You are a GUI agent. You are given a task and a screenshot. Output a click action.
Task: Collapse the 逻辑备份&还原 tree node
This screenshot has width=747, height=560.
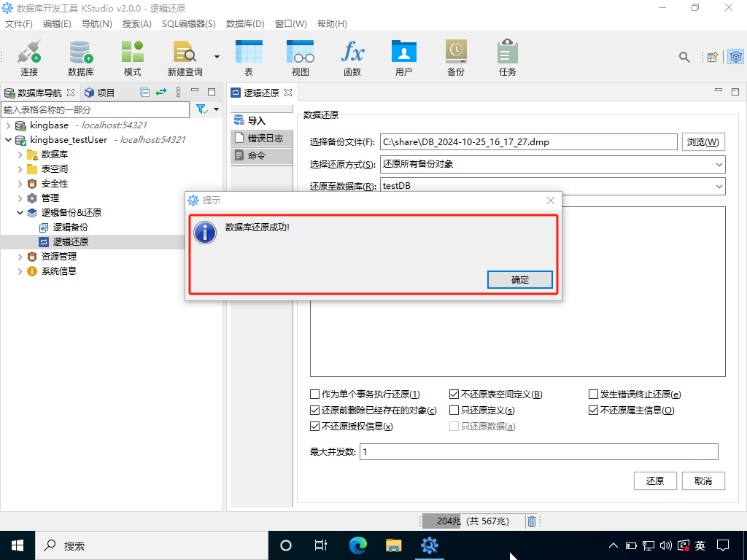click(x=20, y=213)
